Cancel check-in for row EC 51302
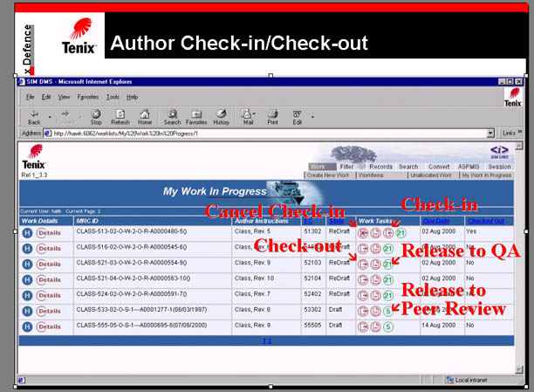The width and height of the screenshot is (534, 392). pyautogui.click(x=363, y=233)
